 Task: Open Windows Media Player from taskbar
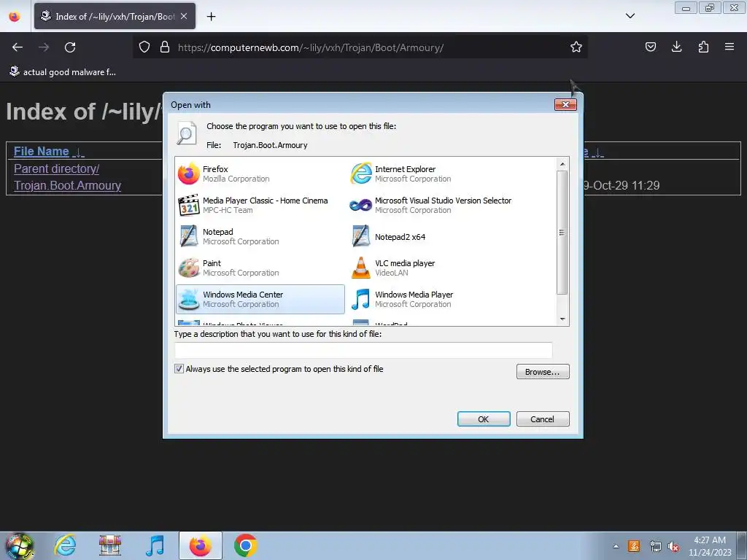[x=155, y=545]
